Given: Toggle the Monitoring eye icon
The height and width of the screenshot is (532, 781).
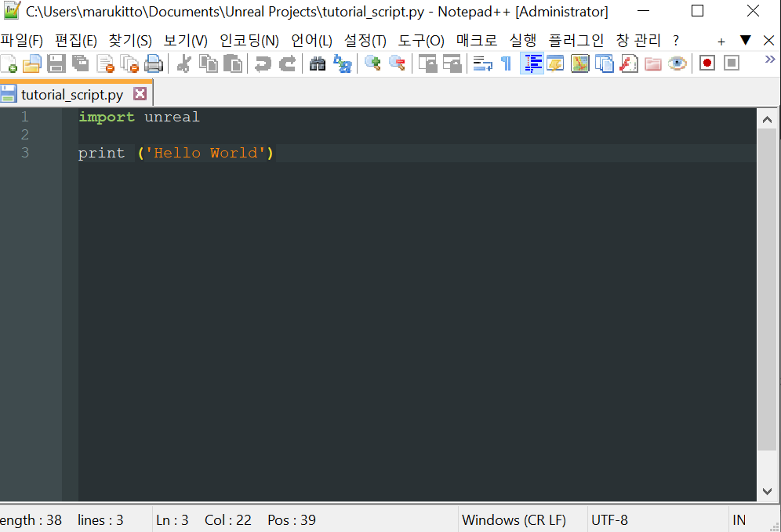Looking at the screenshot, I should point(677,63).
